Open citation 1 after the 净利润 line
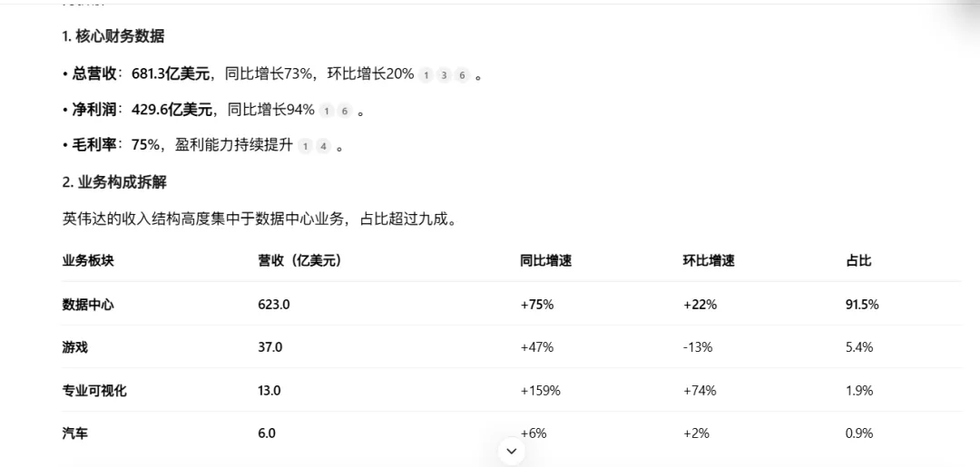 click(x=327, y=112)
